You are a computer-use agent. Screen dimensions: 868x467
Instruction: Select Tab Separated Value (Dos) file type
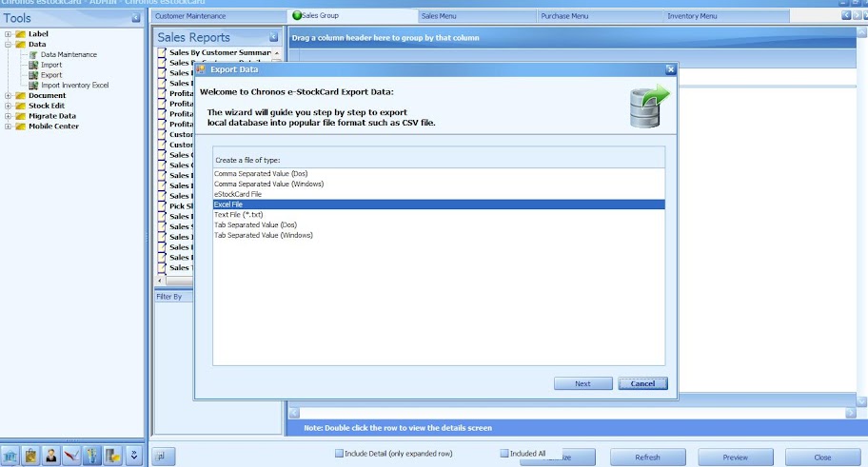(x=439, y=224)
